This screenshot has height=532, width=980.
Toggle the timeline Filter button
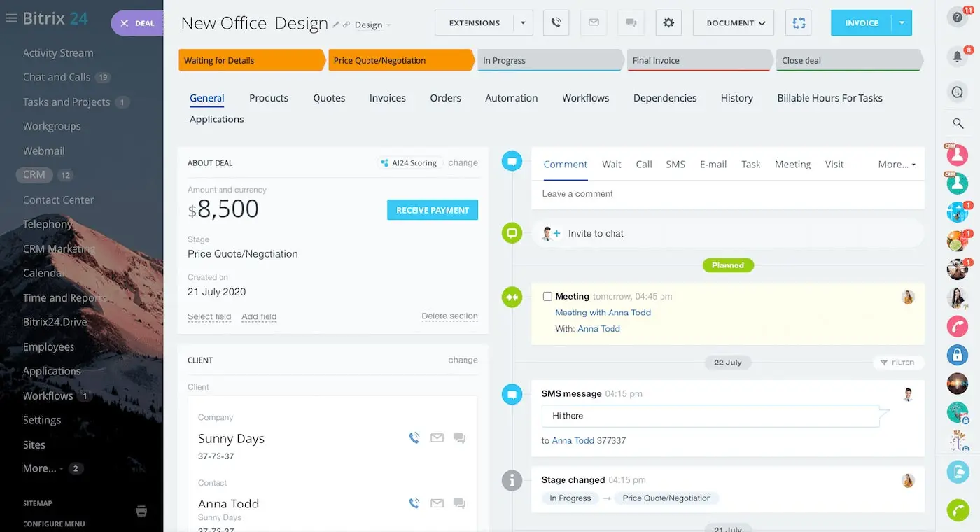click(898, 363)
